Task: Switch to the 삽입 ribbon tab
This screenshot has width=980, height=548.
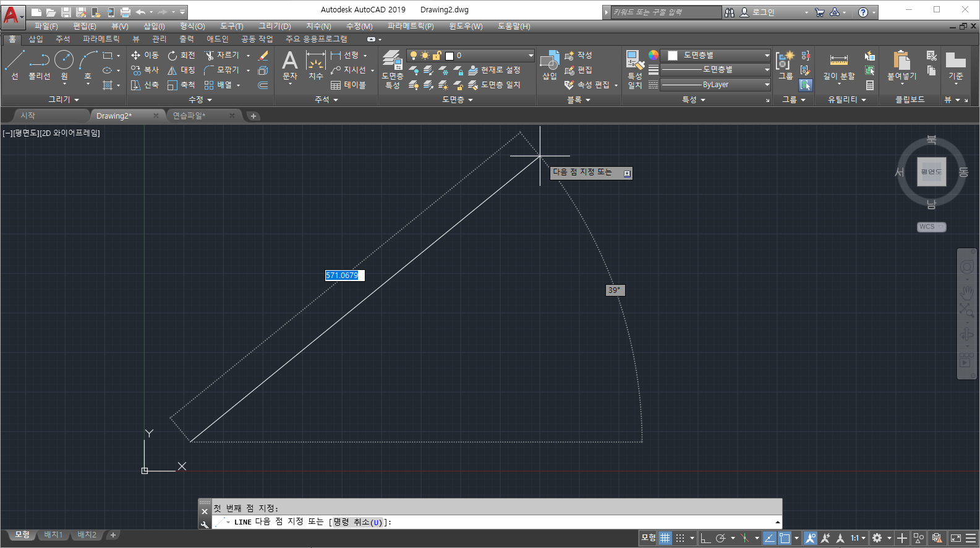Action: click(x=36, y=39)
